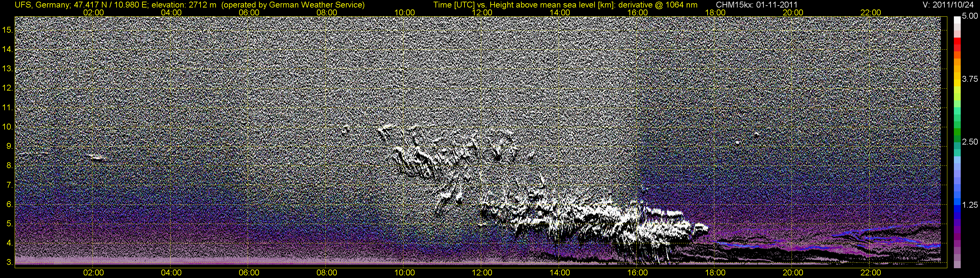
Task: Click the "02:00" label on the upper time axis
Action: click(93, 12)
